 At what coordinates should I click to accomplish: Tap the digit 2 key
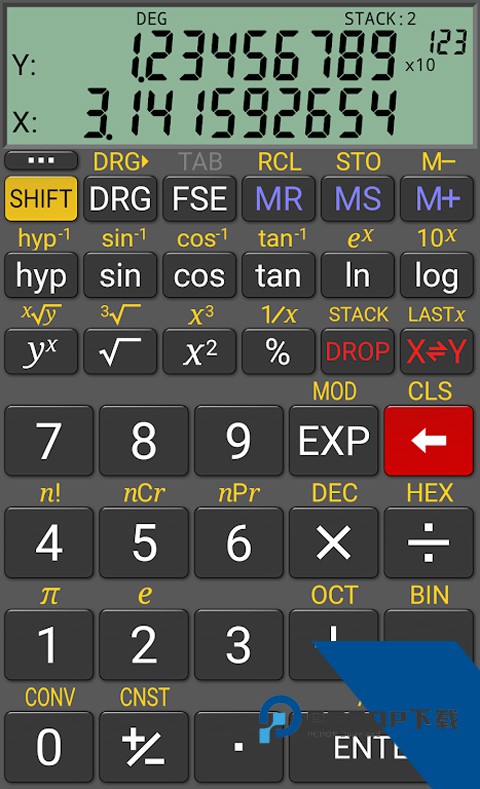click(144, 645)
